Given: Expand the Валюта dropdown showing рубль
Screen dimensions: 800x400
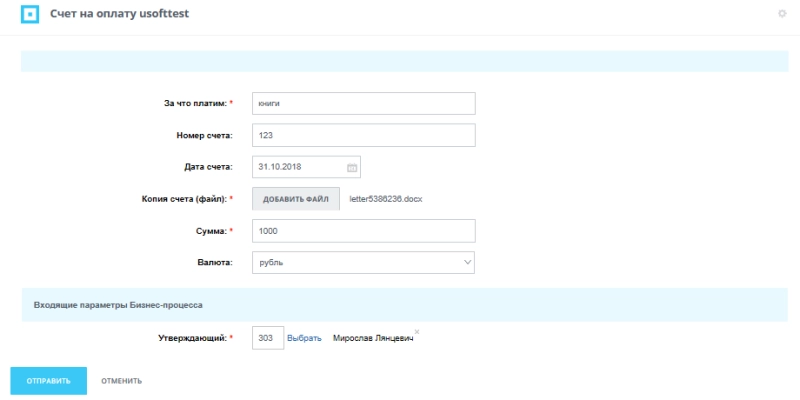Looking at the screenshot, I should (x=363, y=262).
